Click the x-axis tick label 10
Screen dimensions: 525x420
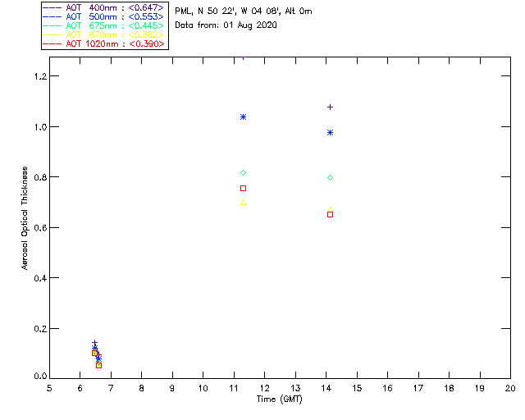(x=203, y=388)
